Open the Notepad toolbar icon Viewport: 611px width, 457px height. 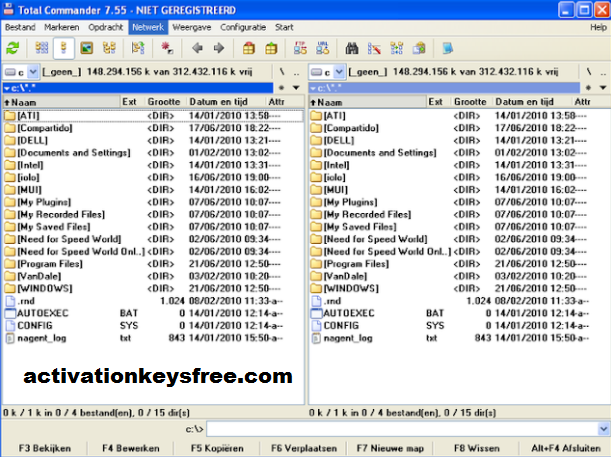click(x=448, y=48)
